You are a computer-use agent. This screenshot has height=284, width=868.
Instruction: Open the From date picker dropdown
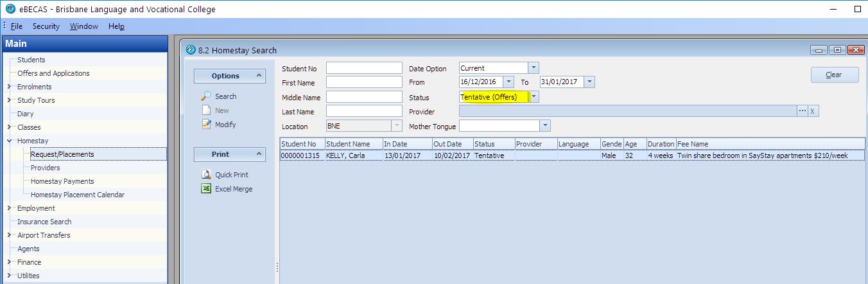coord(508,82)
